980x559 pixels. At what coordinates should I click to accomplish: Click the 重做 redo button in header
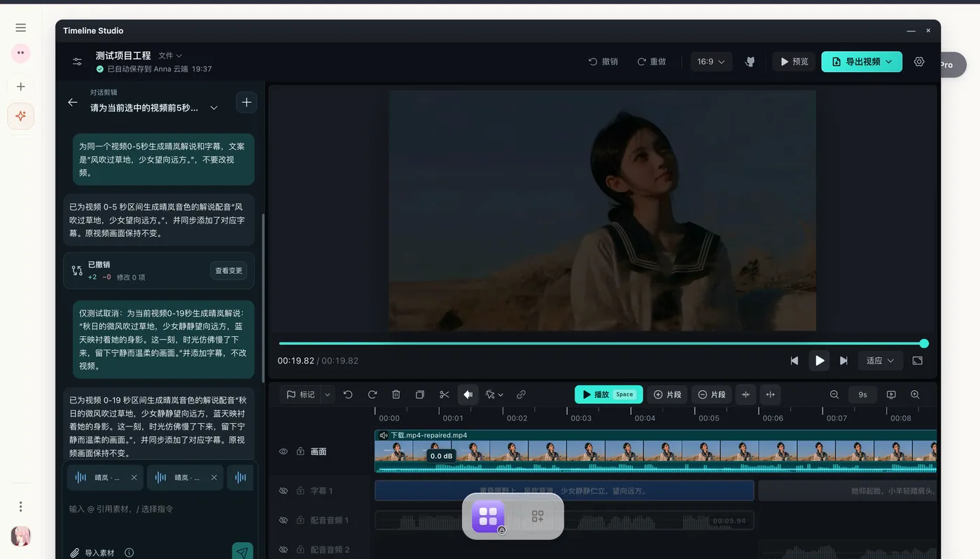tap(652, 62)
